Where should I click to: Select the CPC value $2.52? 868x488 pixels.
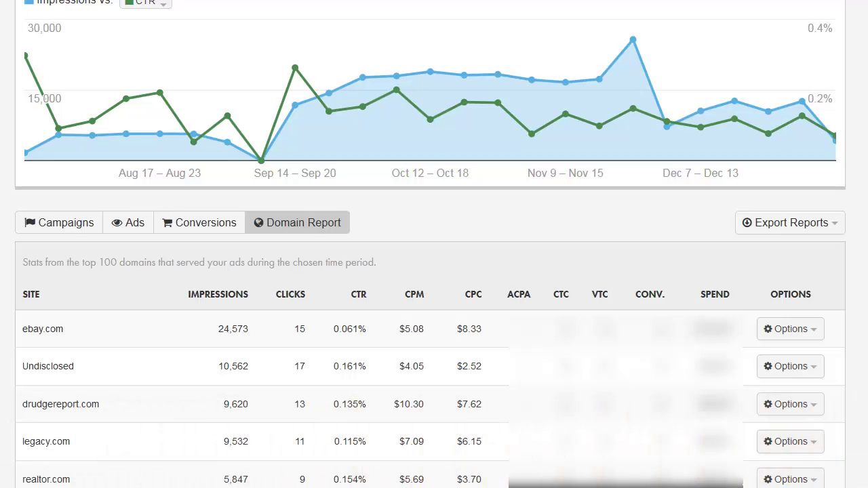pyautogui.click(x=469, y=366)
